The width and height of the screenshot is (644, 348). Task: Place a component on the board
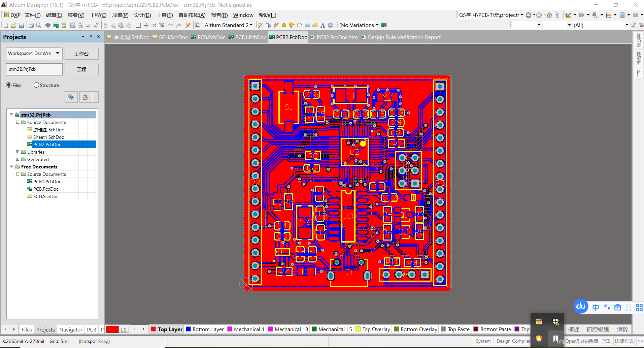(x=331, y=25)
